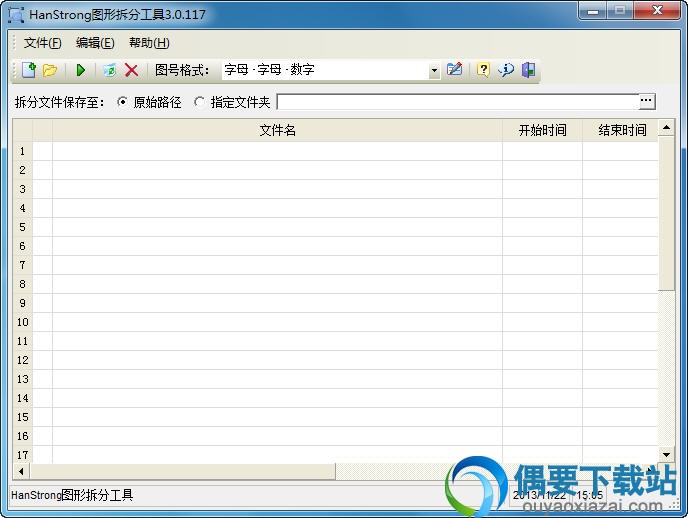Click the new file icon in toolbar
688x518 pixels.
[29, 70]
